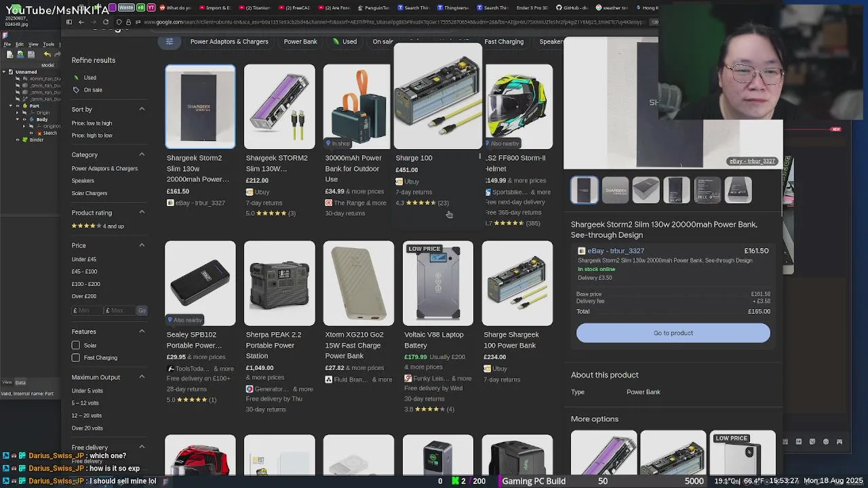Click FreeCAD undo arrow icon

tap(47, 54)
